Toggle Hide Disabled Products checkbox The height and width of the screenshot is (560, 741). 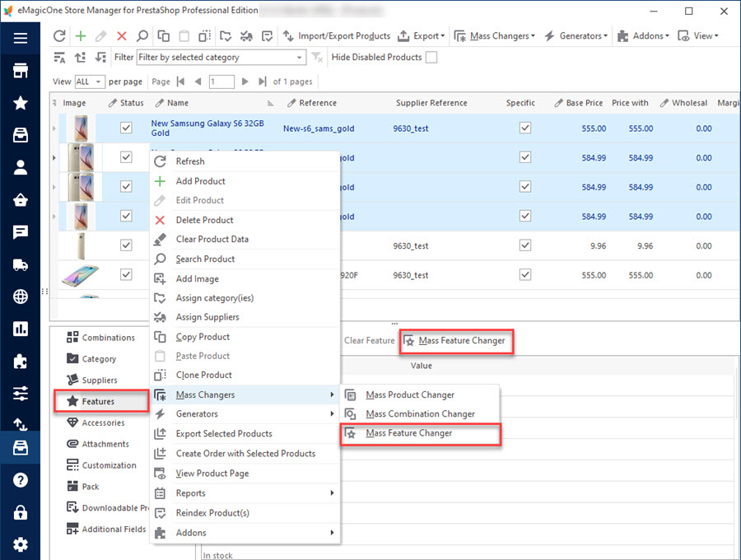(x=431, y=57)
